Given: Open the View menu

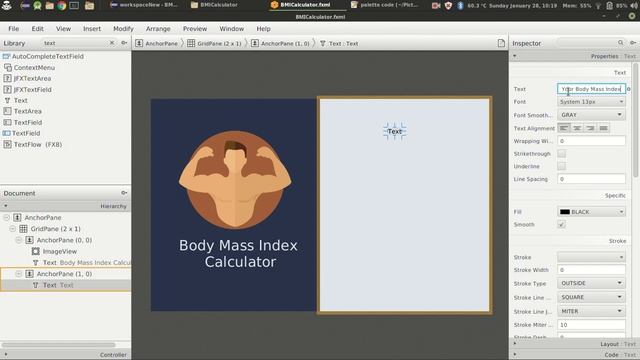Looking at the screenshot, I should click(63, 29).
